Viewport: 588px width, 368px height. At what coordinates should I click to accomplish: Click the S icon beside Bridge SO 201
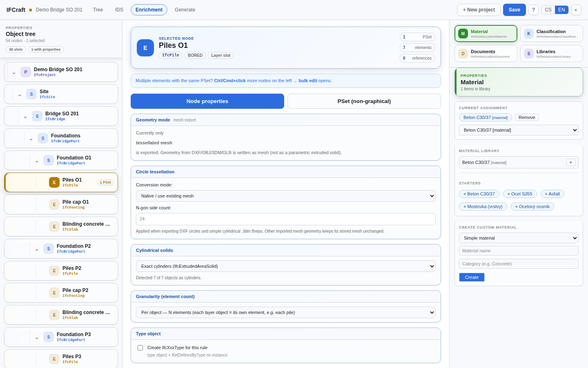37,116
